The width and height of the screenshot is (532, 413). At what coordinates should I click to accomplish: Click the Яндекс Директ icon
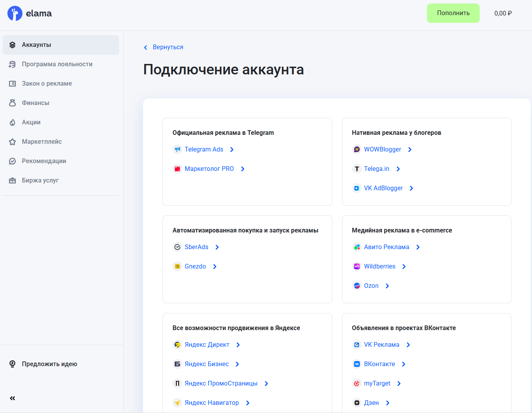point(177,344)
